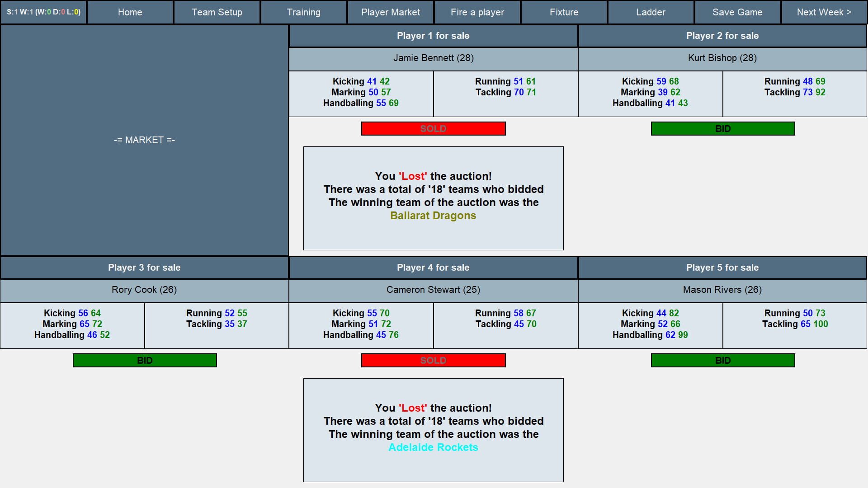Navigate to the Home screen

(x=130, y=12)
